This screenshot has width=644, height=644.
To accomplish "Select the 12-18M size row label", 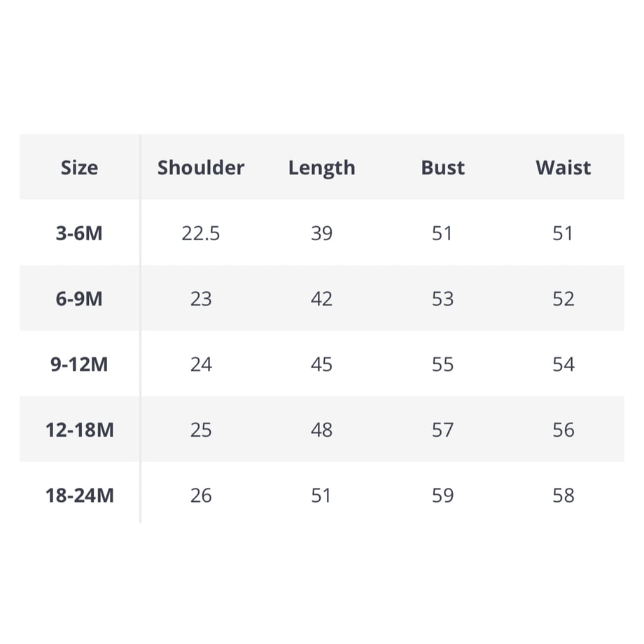I will click(80, 430).
